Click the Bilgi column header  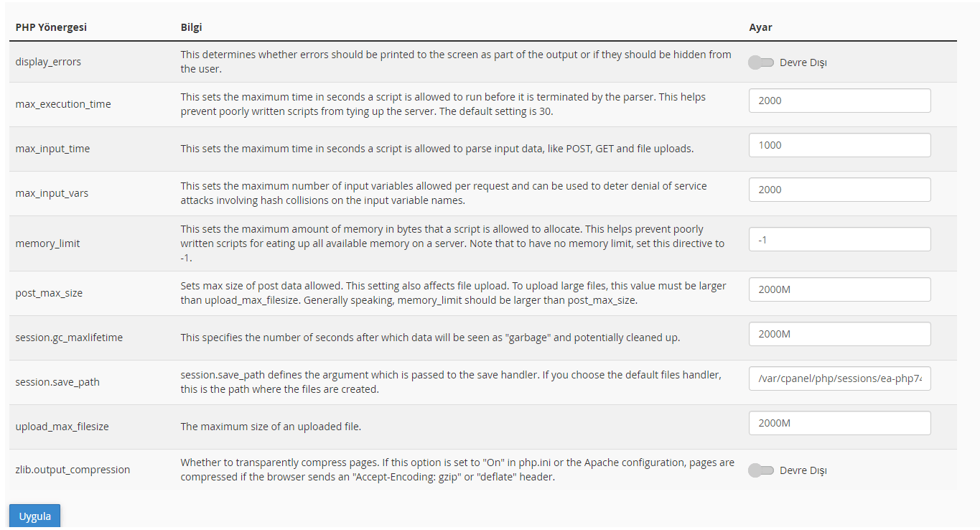tap(191, 27)
